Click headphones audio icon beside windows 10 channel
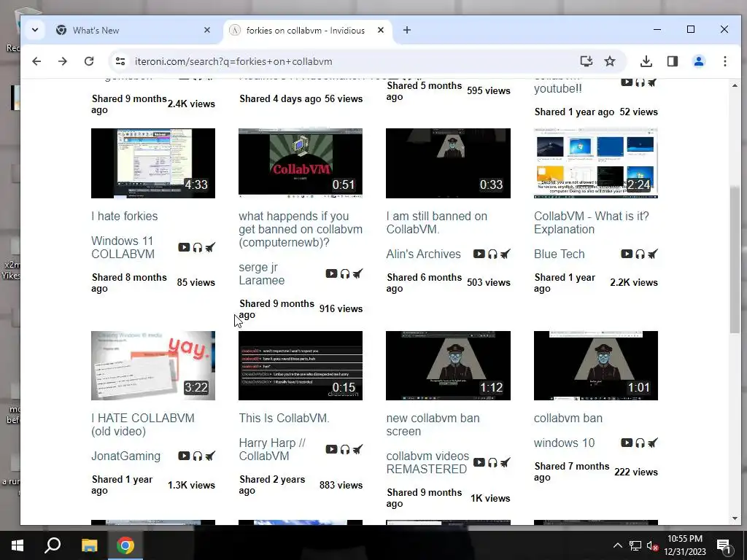Screen dimensions: 747x560 (x=640, y=443)
